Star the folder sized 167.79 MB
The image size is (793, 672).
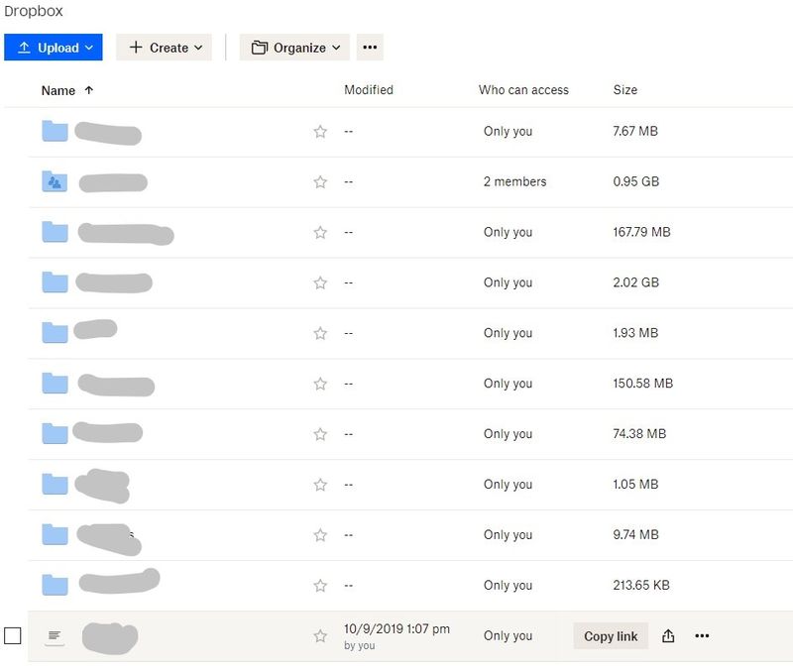coord(320,233)
